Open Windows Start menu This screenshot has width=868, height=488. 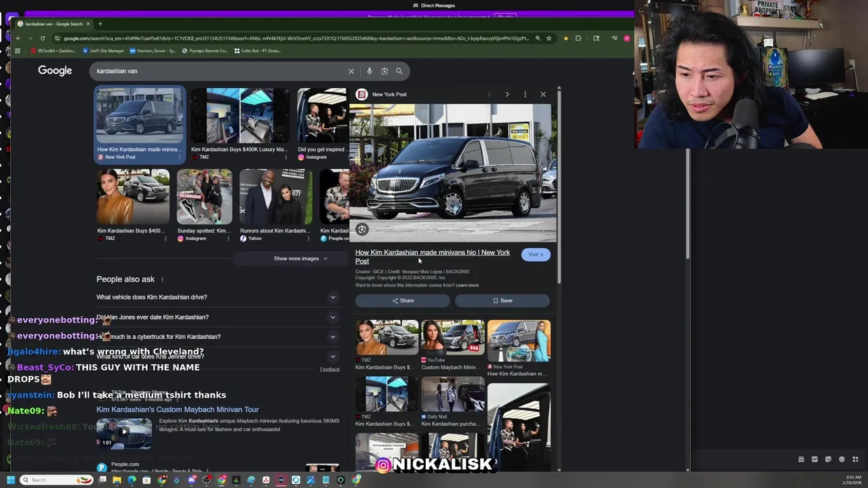[x=10, y=480]
